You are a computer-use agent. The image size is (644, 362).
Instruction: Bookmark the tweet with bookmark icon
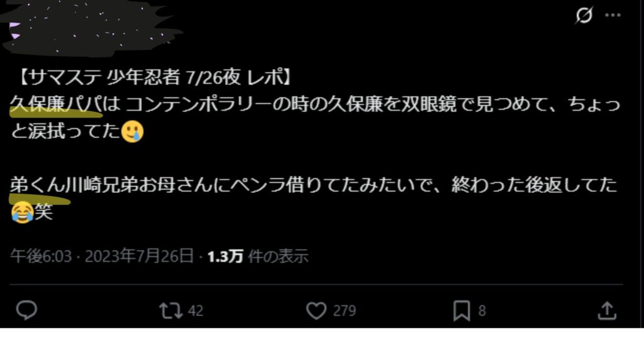click(462, 310)
